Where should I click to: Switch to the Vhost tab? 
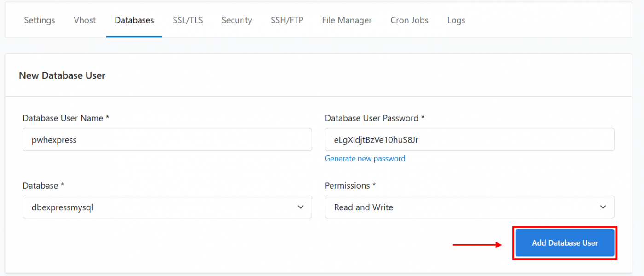[x=85, y=20]
